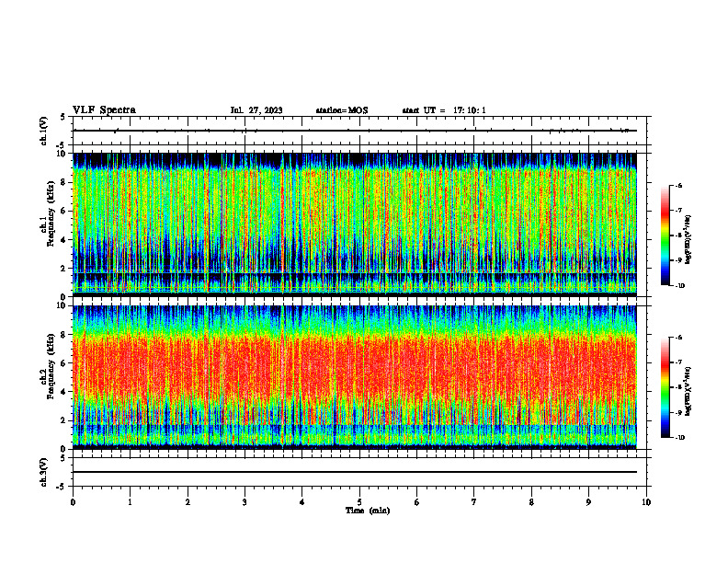Click the log(PSD) label beside ch.2 color scale

(689, 391)
